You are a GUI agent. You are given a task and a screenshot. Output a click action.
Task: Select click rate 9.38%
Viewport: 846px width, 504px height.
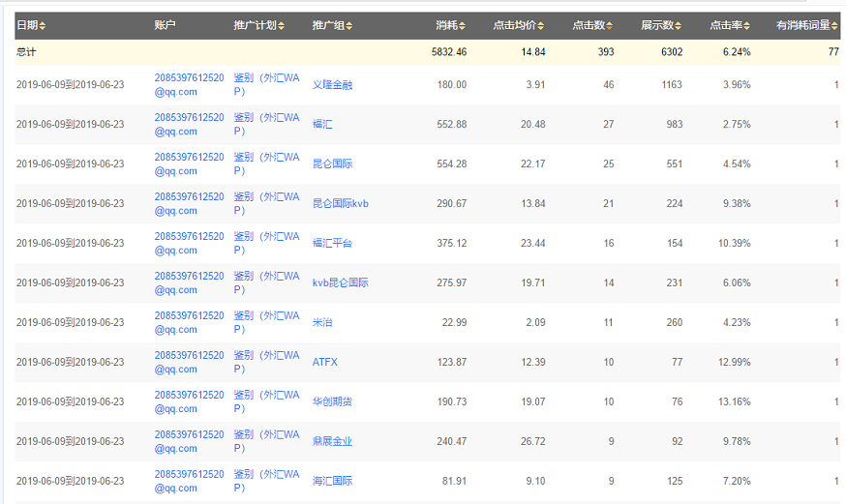point(737,203)
